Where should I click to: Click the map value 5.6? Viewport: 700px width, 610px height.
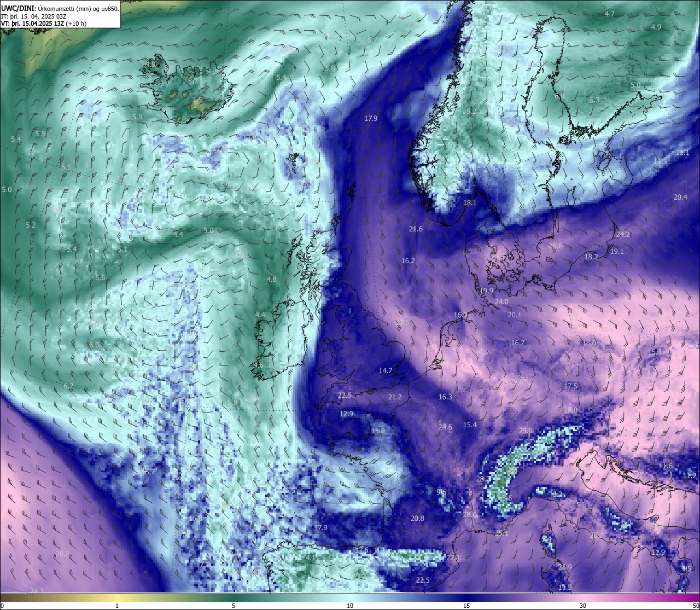click(x=100, y=277)
